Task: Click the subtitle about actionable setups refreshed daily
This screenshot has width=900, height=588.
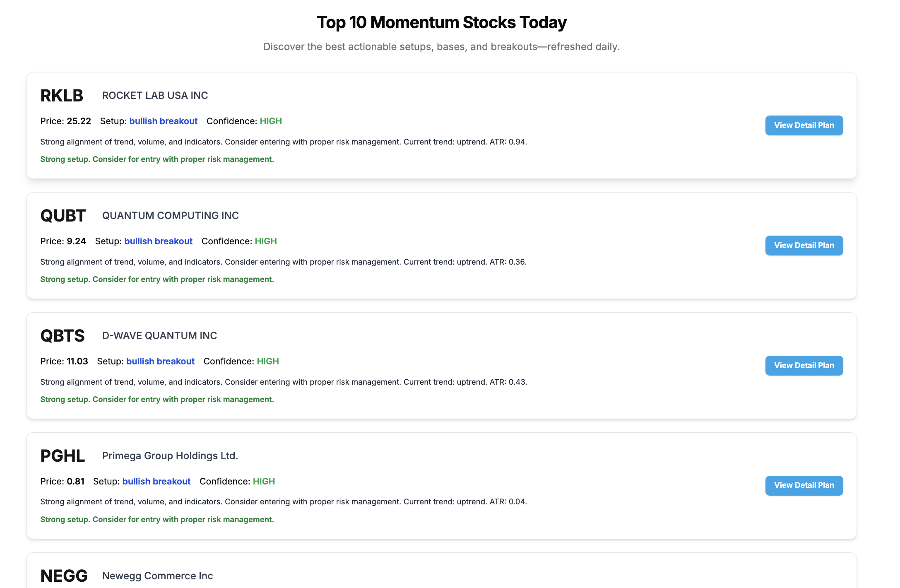Action: (442, 47)
